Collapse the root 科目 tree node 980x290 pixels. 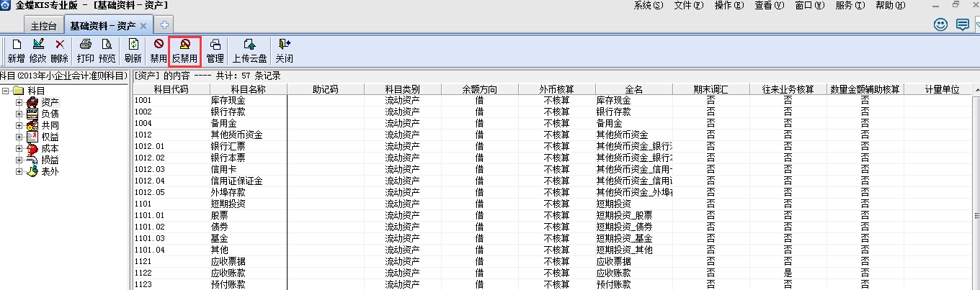(6, 91)
